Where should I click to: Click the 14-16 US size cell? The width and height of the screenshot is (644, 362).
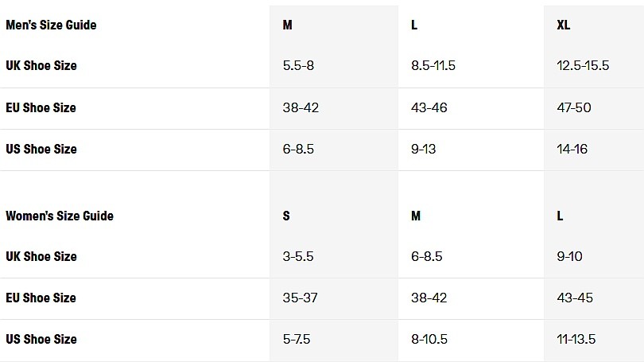572,149
